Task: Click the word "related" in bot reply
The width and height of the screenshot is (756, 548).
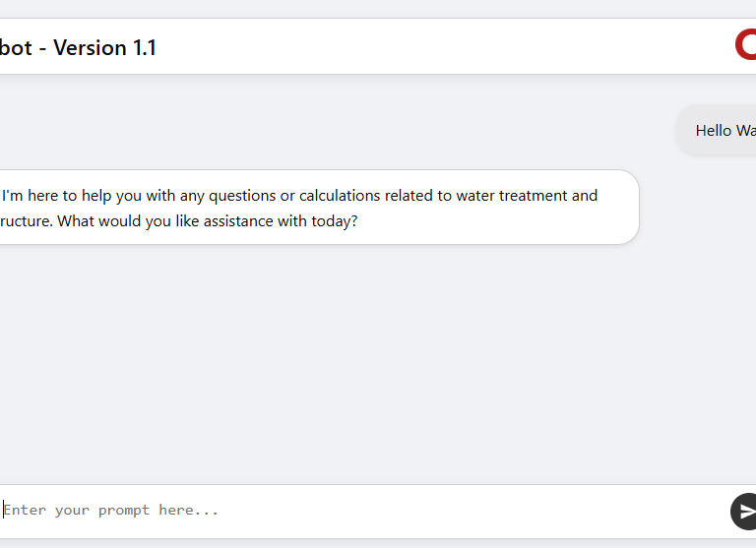Action: pyautogui.click(x=410, y=195)
